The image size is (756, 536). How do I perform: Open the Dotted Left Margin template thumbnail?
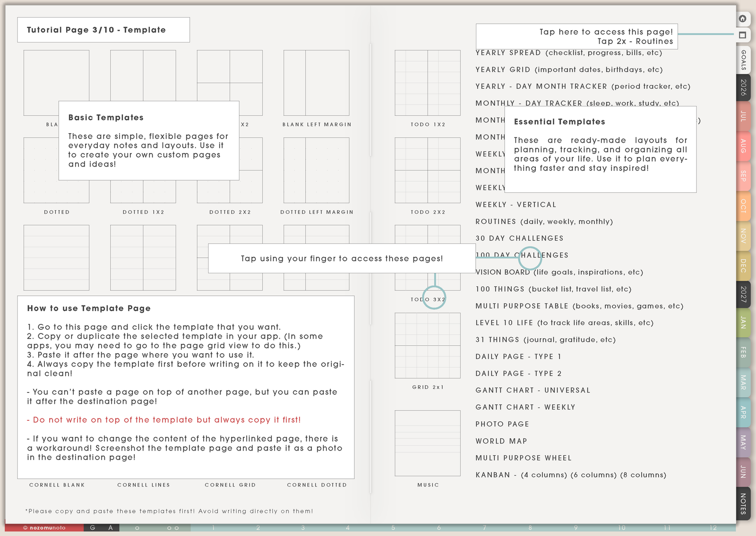317,170
